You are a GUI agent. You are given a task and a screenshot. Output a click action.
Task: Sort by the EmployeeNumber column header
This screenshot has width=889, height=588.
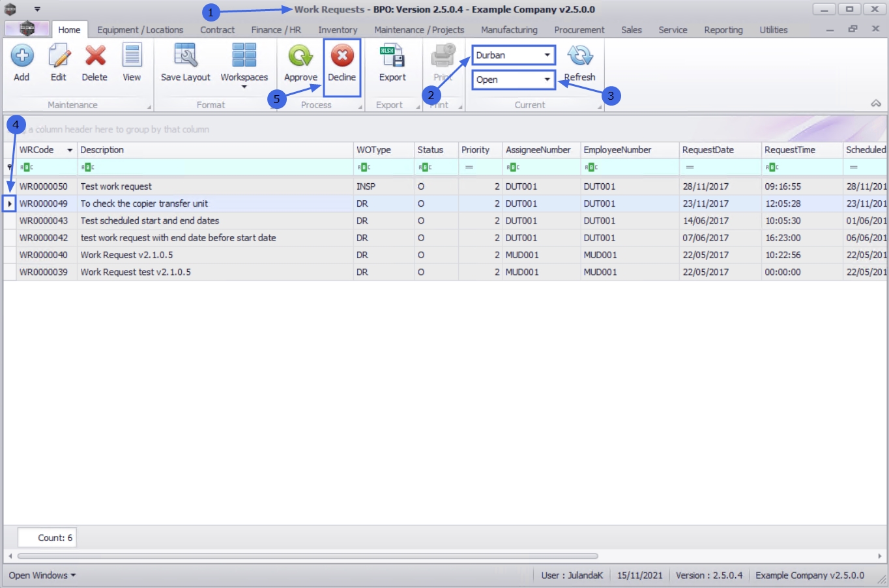tap(630, 150)
